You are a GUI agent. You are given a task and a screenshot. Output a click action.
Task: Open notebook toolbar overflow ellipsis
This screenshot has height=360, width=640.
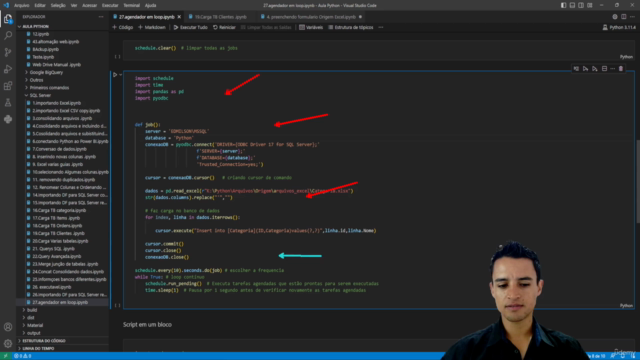[381, 27]
